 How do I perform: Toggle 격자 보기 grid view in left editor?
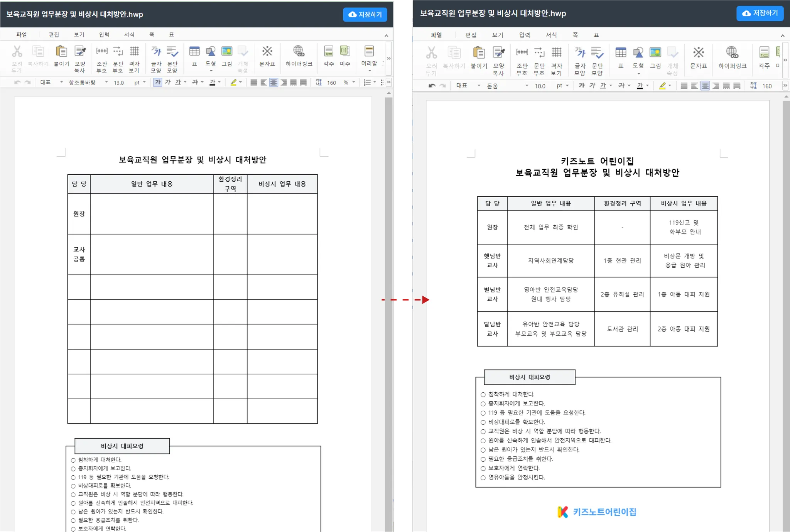click(134, 52)
